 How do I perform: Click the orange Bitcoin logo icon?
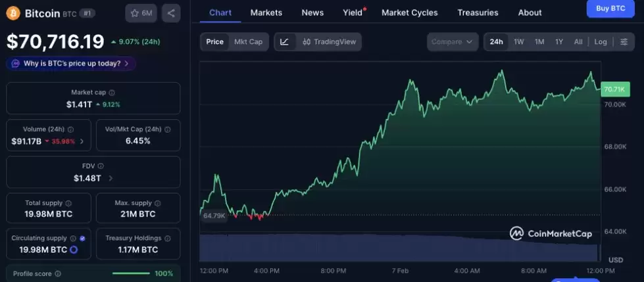point(13,13)
